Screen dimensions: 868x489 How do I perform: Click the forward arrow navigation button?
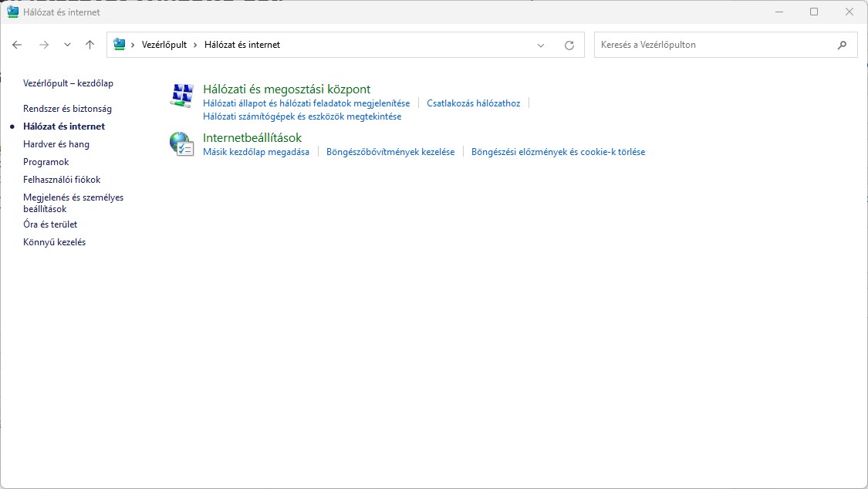click(43, 45)
